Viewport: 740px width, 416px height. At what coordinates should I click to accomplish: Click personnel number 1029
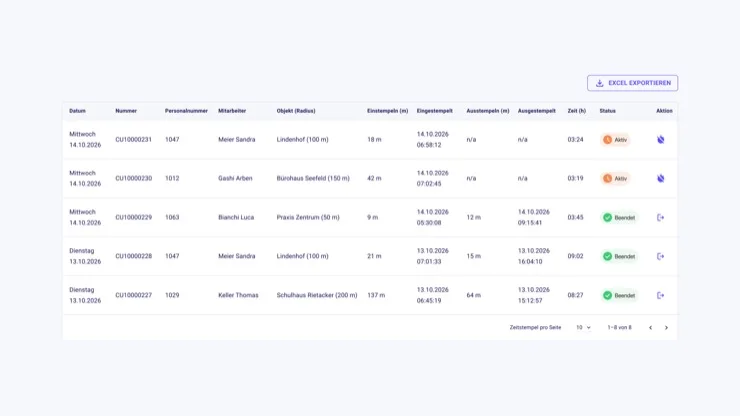(x=172, y=295)
